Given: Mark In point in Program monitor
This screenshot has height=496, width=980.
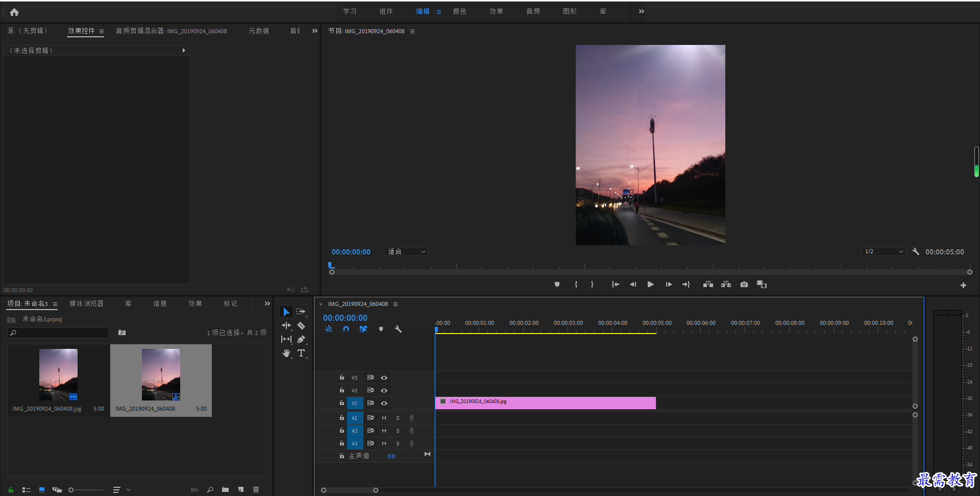Looking at the screenshot, I should tap(576, 285).
